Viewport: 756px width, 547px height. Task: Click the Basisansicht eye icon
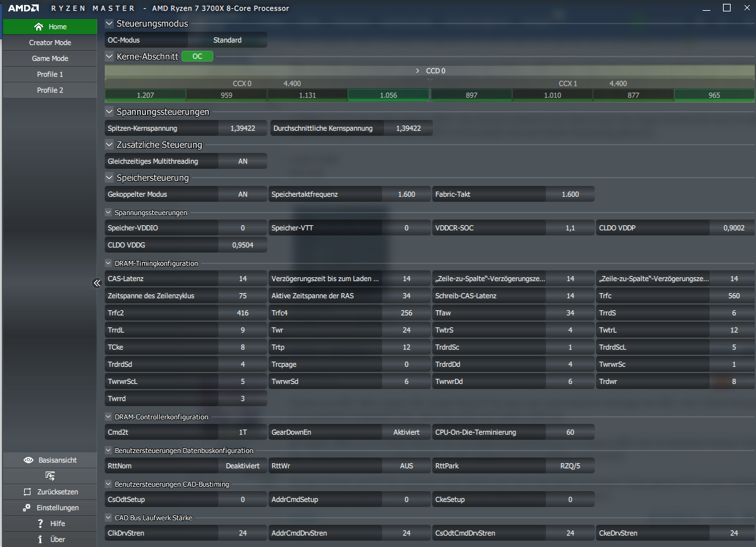[x=29, y=460]
